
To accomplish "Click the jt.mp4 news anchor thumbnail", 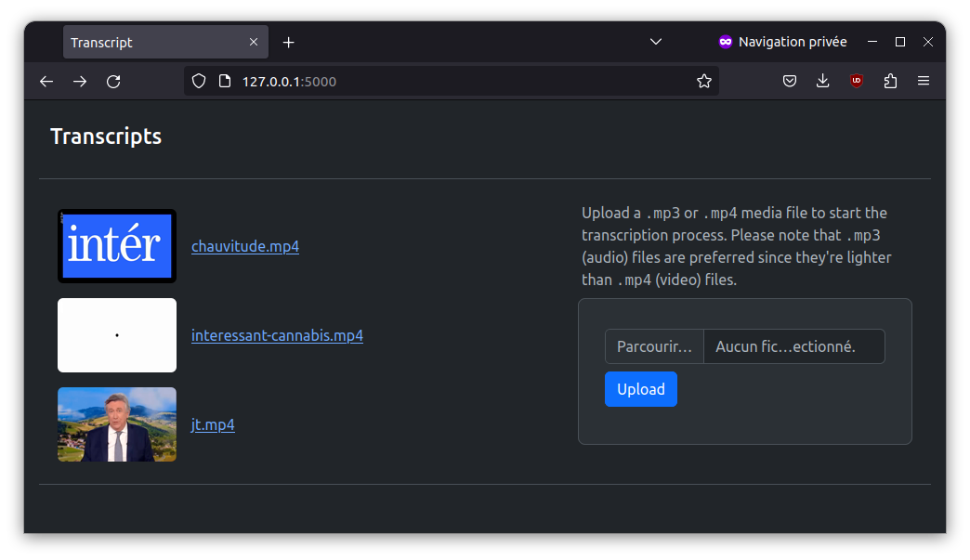I will (117, 424).
